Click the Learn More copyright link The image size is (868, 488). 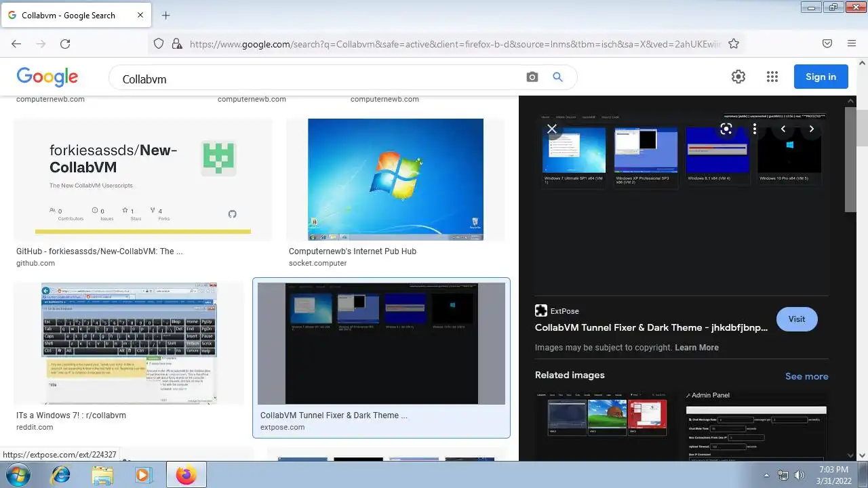click(696, 348)
